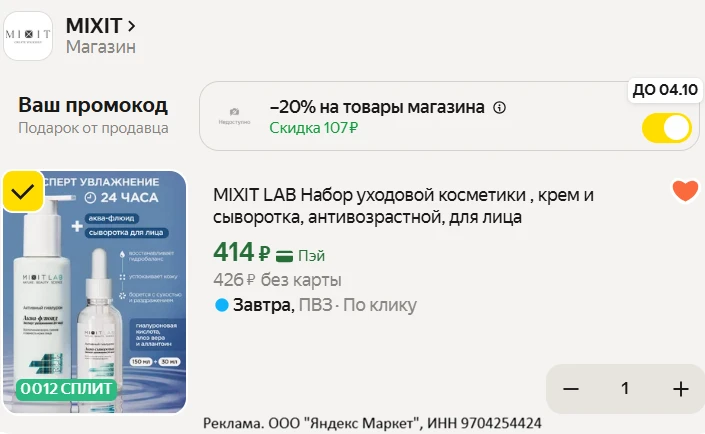The image size is (705, 434).
Task: Click the 0012 СПЛИТ badge
Action: click(x=66, y=389)
